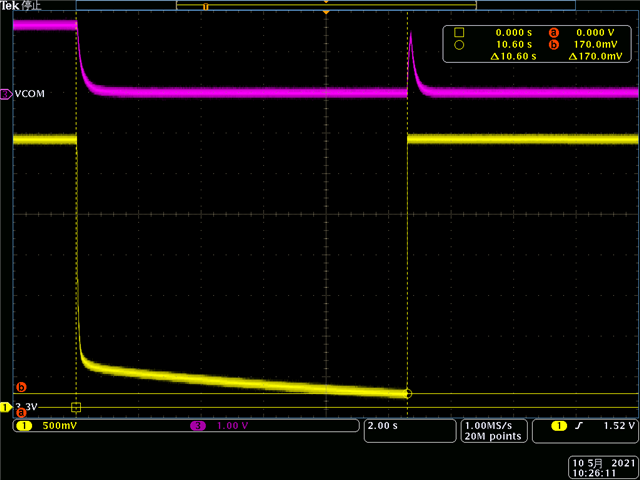Open the 1.52 V trigger level readout

[619, 426]
